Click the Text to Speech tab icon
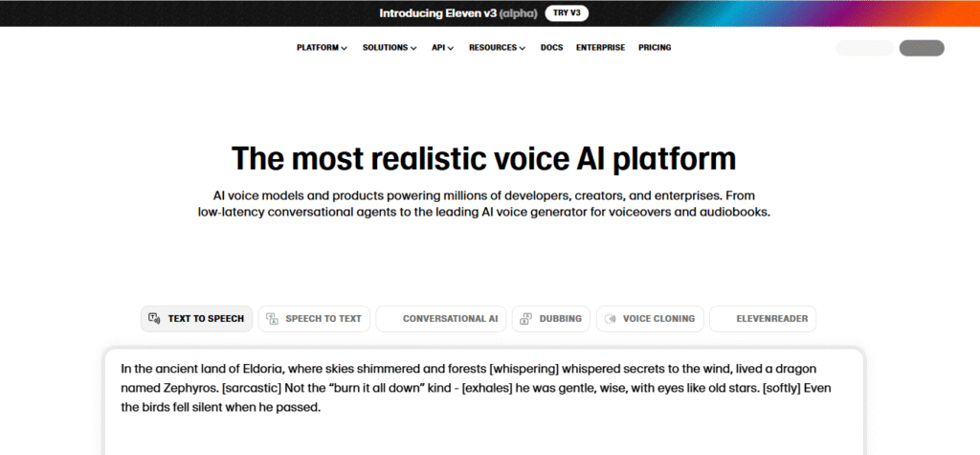Image resolution: width=980 pixels, height=455 pixels. click(x=154, y=318)
